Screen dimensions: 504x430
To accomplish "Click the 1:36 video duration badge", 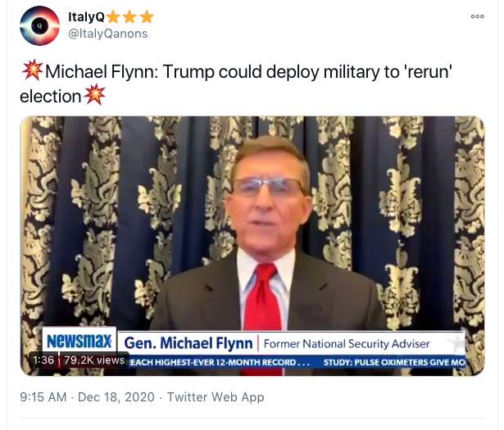I will [x=43, y=360].
